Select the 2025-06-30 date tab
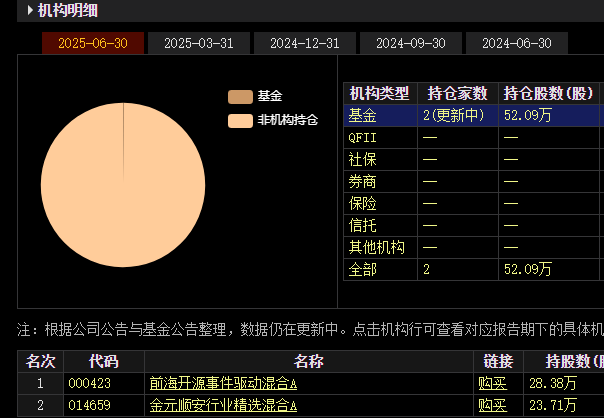 pos(92,43)
